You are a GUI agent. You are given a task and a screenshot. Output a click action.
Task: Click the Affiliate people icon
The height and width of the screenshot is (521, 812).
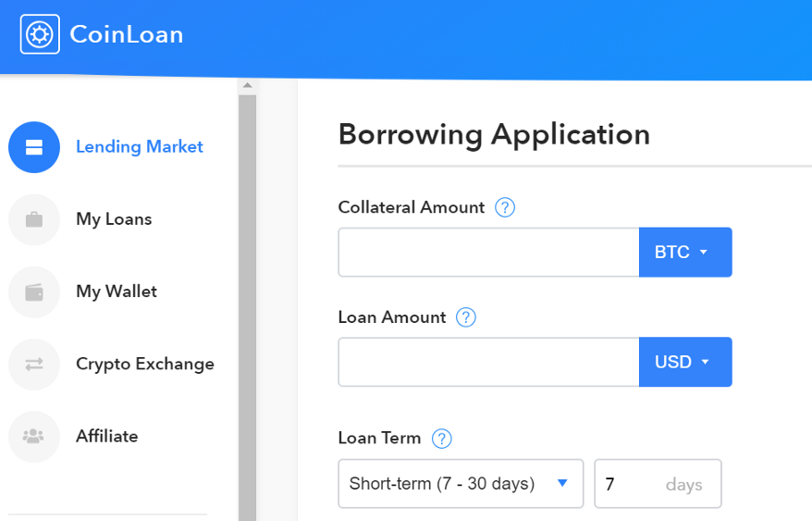(34, 437)
